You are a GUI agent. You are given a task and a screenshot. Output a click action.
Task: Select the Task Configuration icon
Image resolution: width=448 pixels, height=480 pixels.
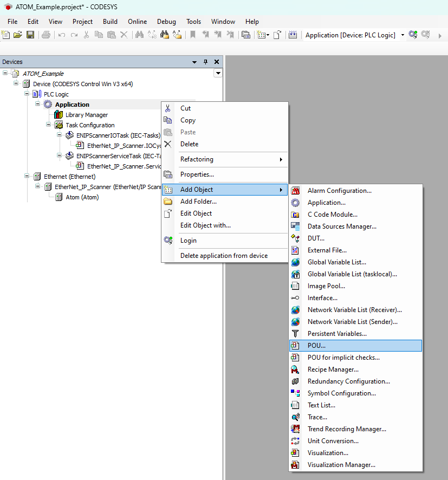click(58, 125)
